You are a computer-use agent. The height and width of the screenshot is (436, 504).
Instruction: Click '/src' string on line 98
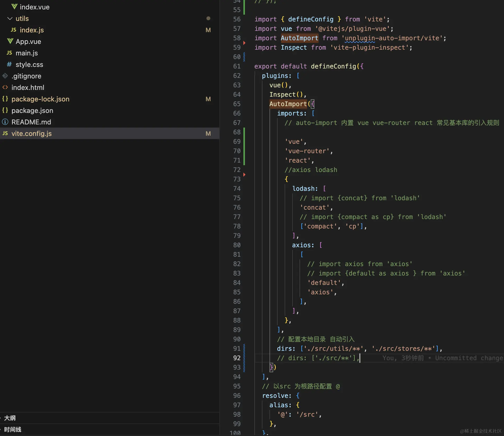(307, 415)
